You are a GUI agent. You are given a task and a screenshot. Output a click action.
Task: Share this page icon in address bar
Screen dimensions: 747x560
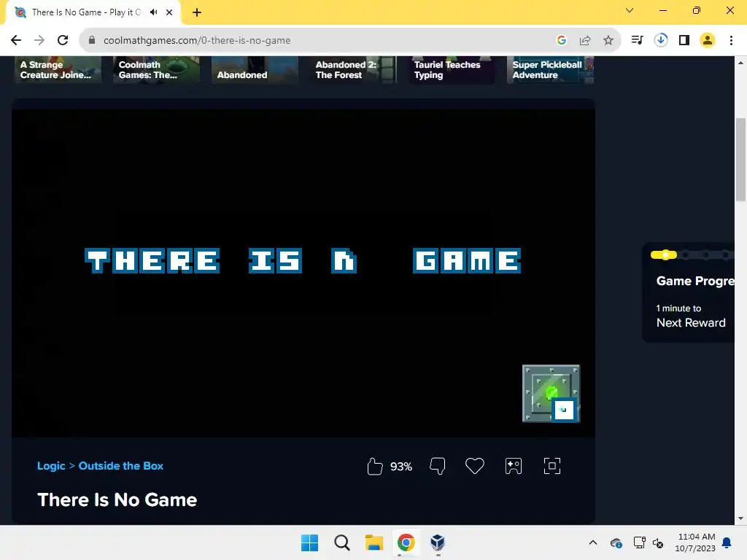(x=585, y=41)
